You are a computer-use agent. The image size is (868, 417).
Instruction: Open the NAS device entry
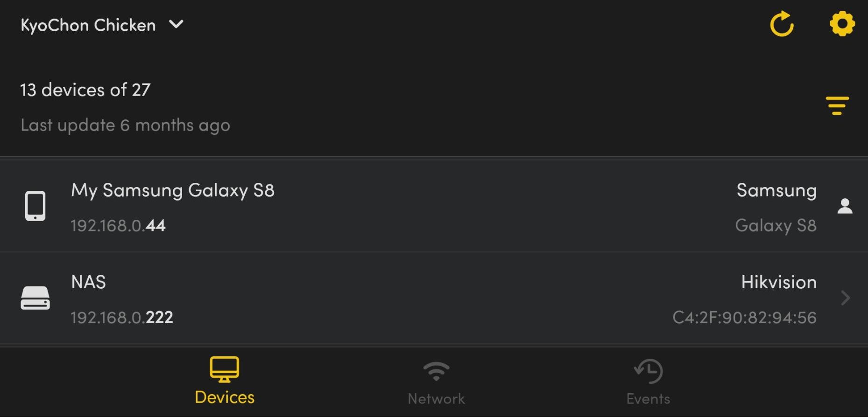327,298
